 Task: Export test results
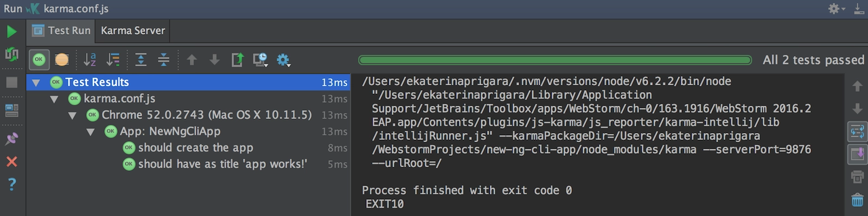point(238,60)
